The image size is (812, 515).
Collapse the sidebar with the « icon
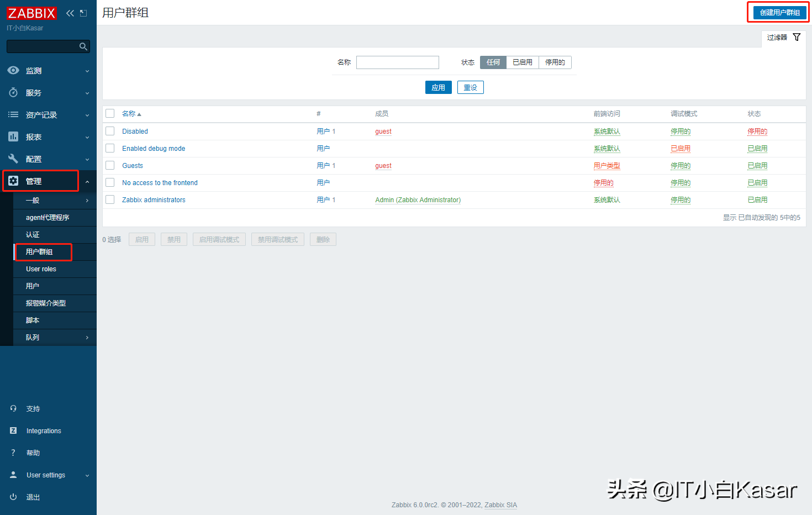pos(70,13)
